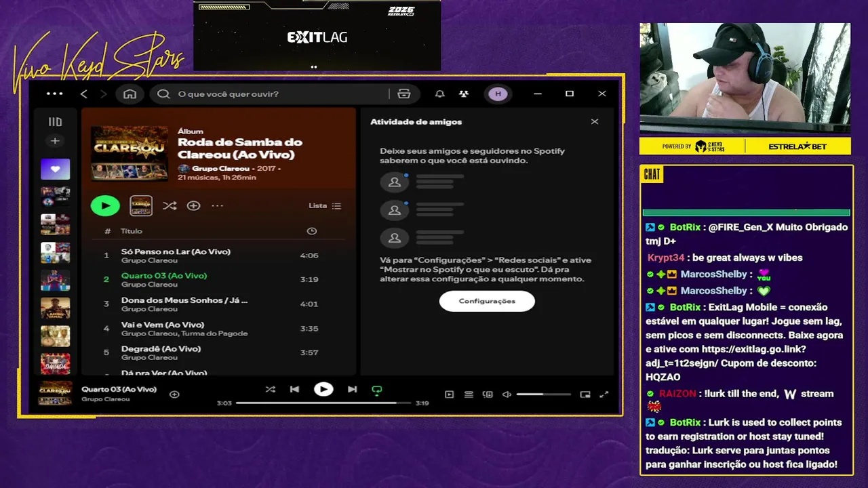The height and width of the screenshot is (488, 868).
Task: Click the album preview thumbnail button
Action: (141, 205)
